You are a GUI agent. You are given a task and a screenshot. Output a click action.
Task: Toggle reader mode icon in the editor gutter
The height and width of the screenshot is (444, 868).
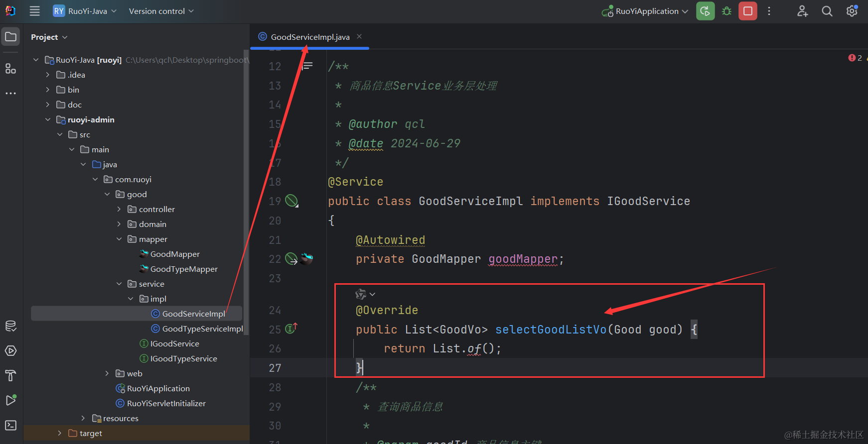[308, 66]
